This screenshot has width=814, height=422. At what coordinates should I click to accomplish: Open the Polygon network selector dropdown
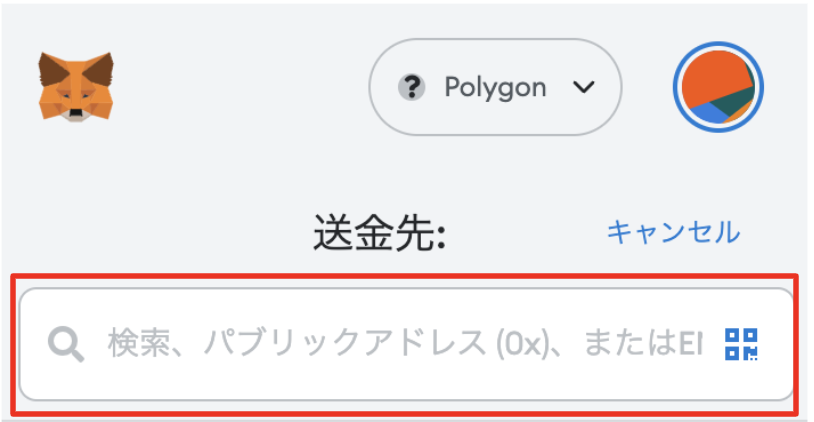point(495,87)
